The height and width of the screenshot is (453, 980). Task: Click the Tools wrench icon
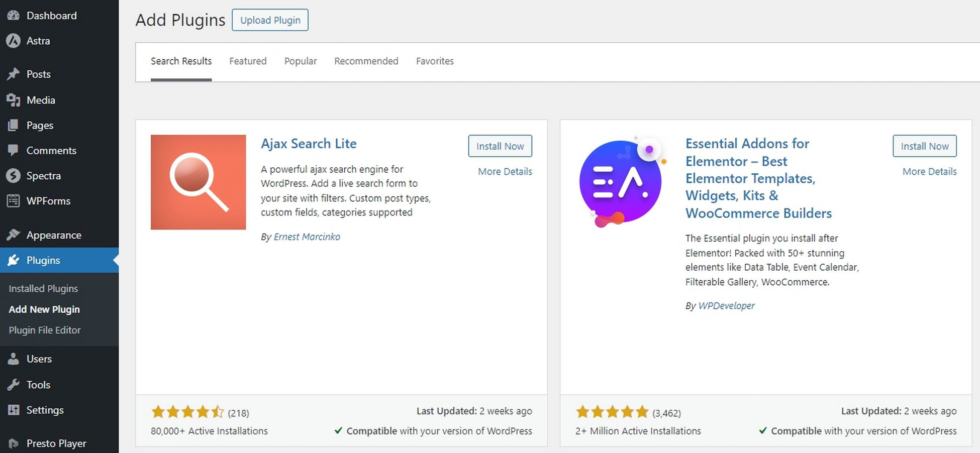(x=13, y=385)
